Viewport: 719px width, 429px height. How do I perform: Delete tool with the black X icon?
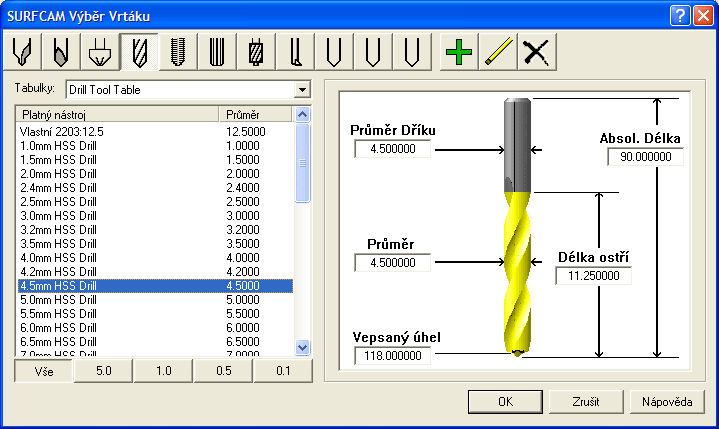pyautogui.click(x=537, y=52)
